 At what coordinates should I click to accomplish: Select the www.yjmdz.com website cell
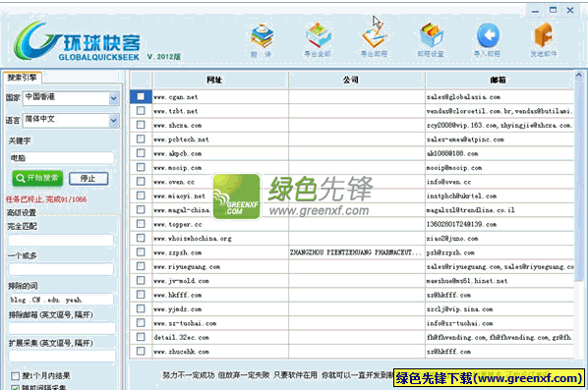click(x=220, y=309)
